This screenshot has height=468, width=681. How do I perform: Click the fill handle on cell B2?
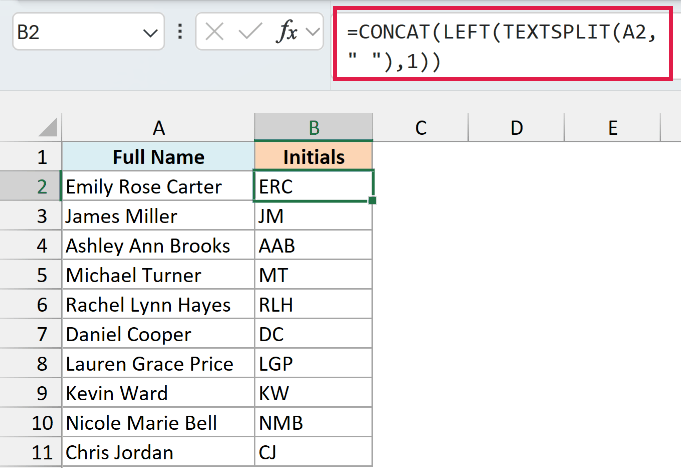372,200
